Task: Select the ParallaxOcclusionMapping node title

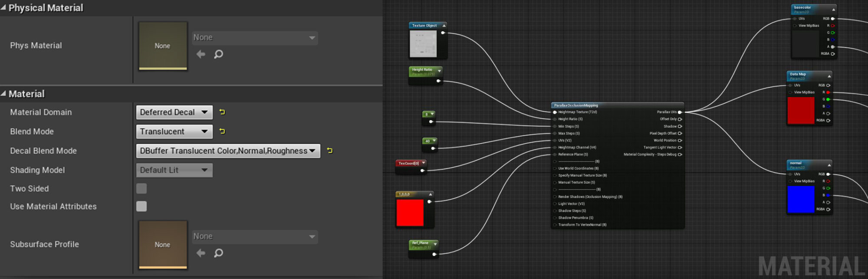Action: [x=576, y=105]
